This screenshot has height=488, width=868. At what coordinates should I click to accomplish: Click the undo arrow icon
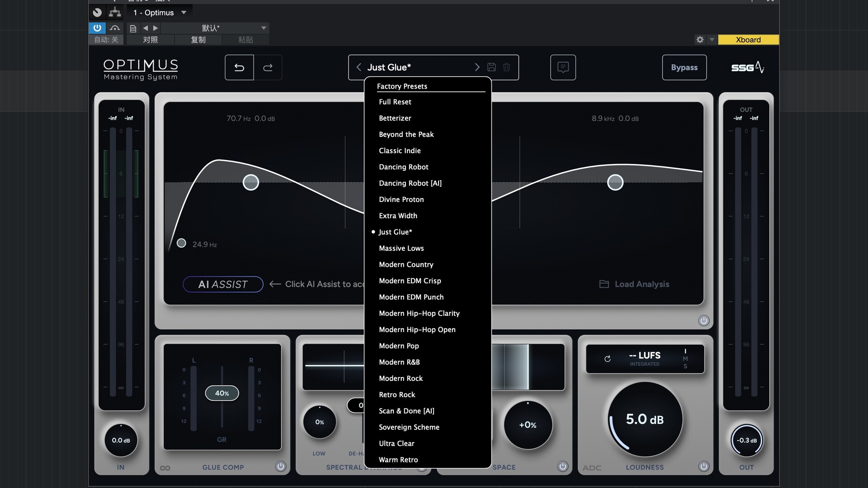click(x=239, y=67)
